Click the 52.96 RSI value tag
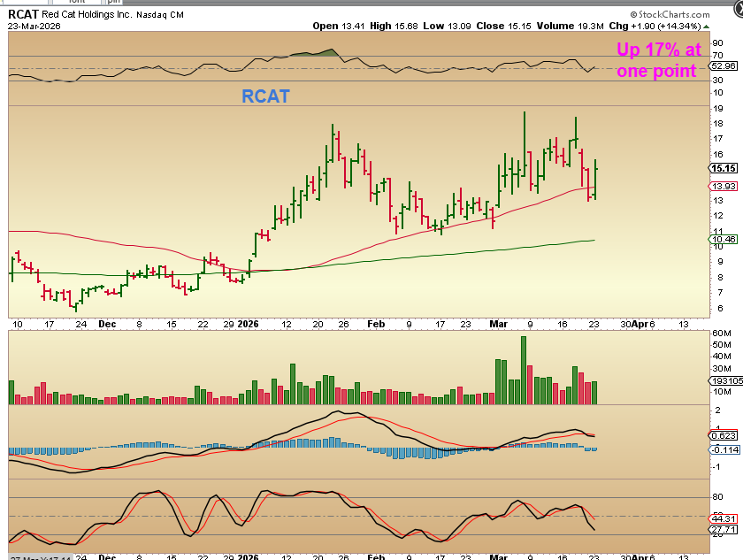The image size is (743, 560). (x=724, y=65)
